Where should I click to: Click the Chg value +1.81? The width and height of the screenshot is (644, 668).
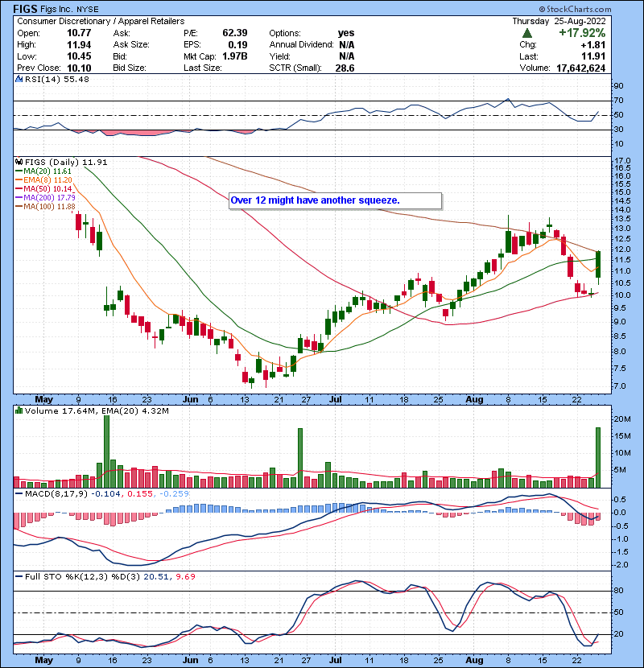pos(592,45)
